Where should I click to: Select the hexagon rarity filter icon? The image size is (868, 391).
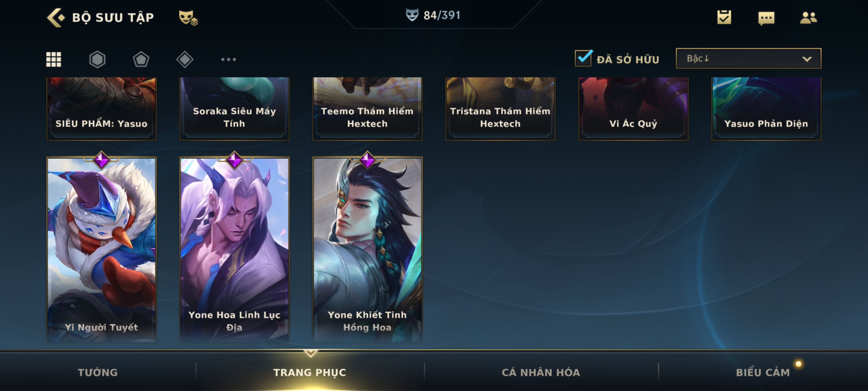coord(97,59)
